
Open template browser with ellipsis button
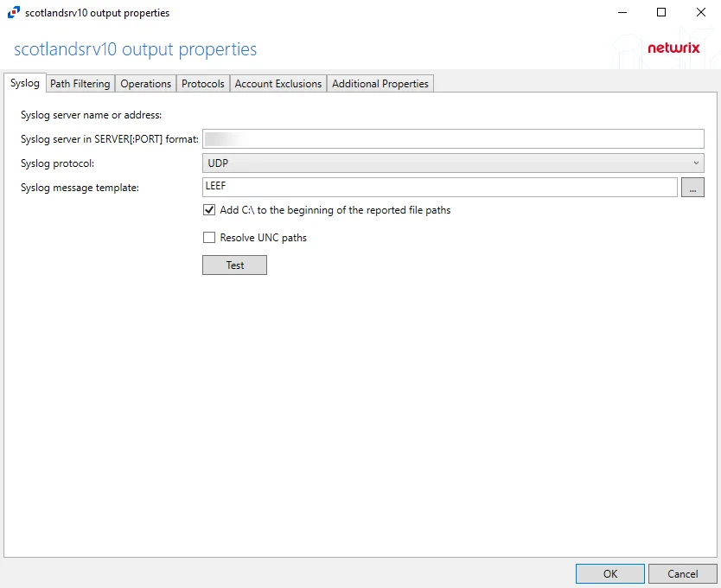(692, 188)
